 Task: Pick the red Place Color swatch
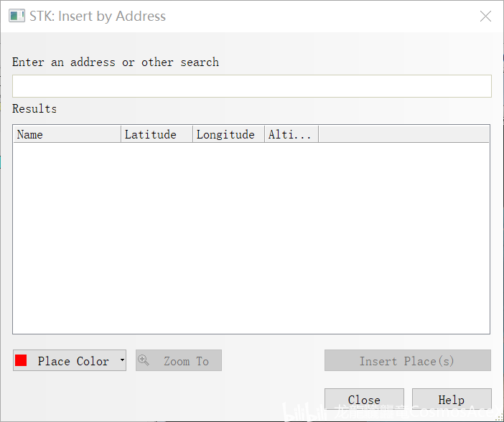click(x=22, y=360)
